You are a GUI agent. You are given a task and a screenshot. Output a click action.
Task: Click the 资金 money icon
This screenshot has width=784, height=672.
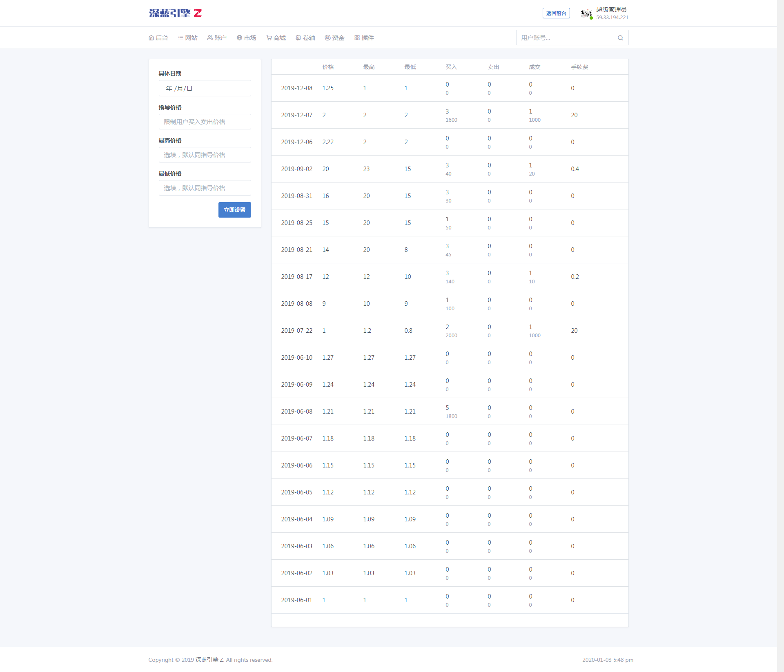coord(327,38)
